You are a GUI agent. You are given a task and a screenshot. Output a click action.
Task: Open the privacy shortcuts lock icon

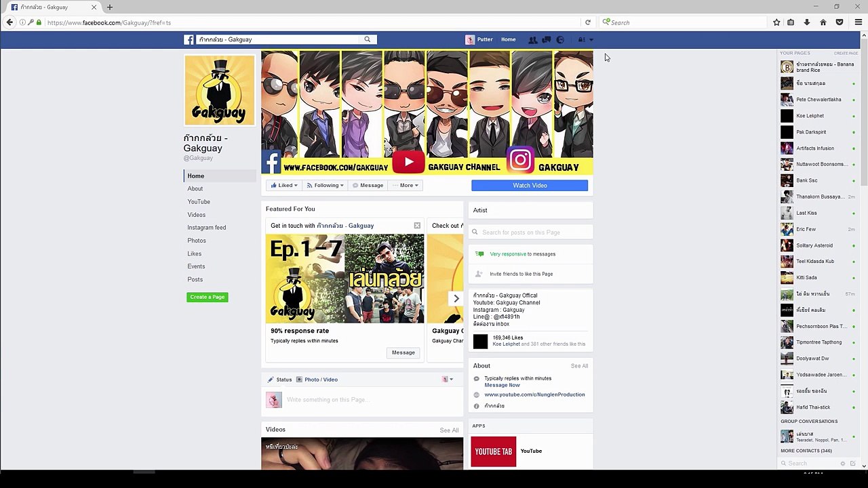[x=581, y=40]
